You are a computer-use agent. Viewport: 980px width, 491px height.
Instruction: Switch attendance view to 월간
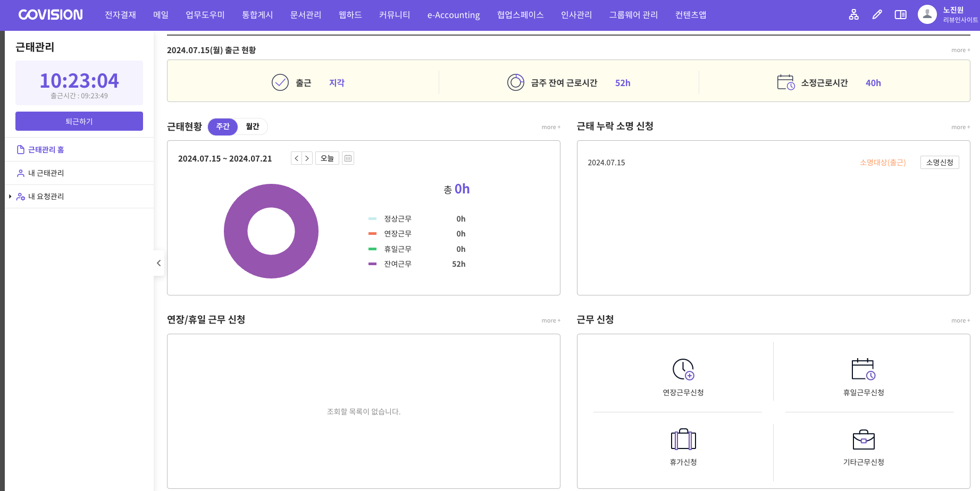[x=252, y=126]
